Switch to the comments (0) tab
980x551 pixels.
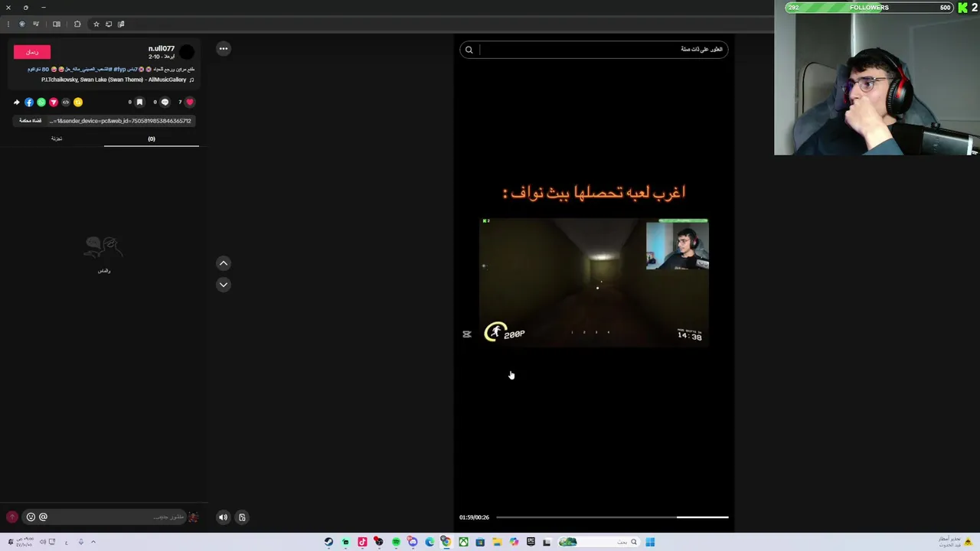point(152,139)
